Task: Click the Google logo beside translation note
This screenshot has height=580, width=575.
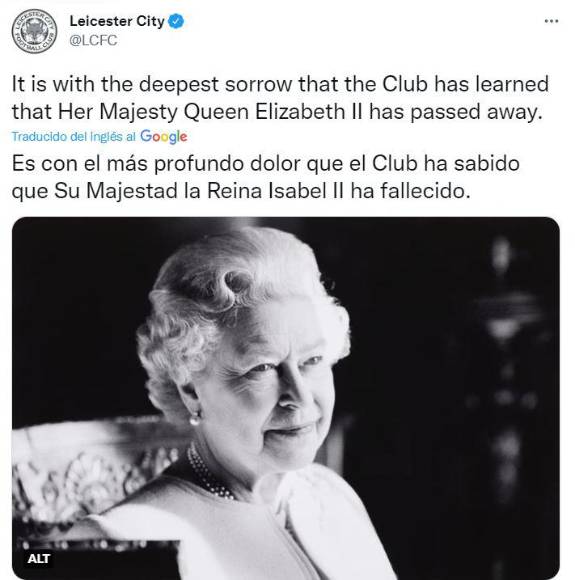Action: click(x=164, y=136)
